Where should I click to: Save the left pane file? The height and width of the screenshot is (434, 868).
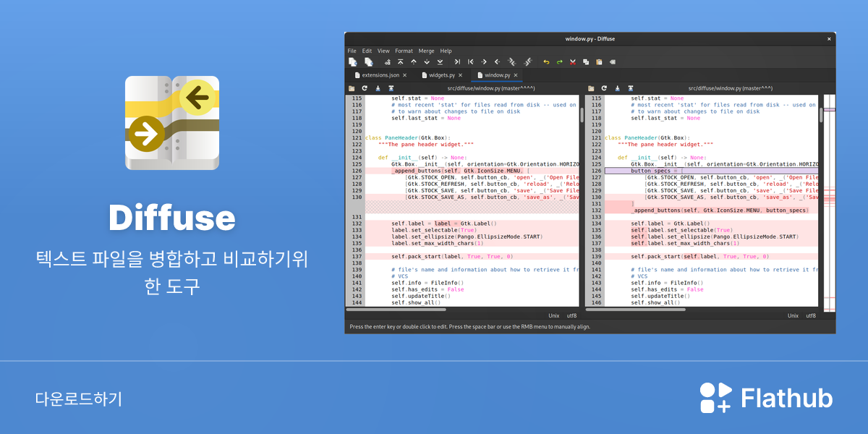(378, 88)
